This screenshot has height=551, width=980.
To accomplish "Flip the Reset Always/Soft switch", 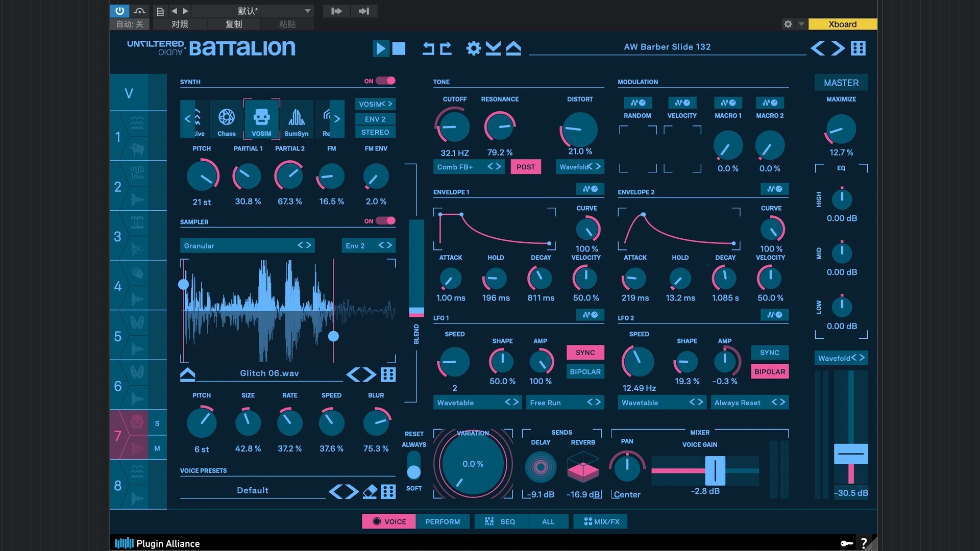I will 414,465.
